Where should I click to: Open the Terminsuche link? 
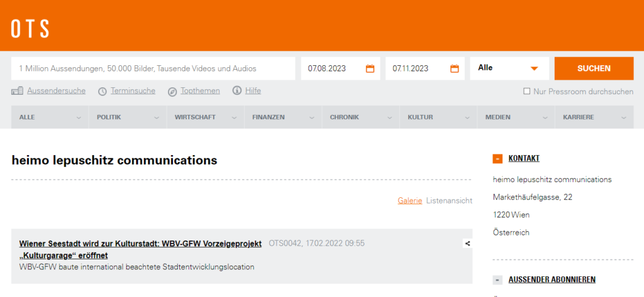point(133,90)
